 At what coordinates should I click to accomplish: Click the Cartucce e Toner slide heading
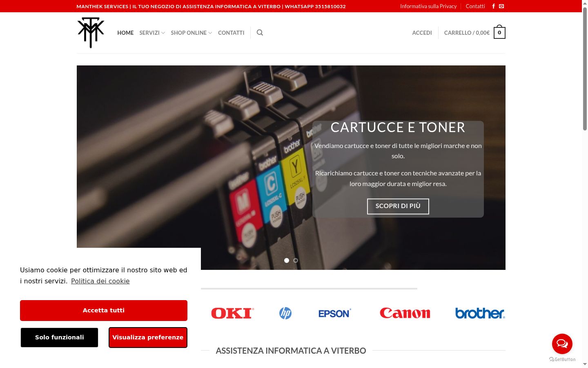[x=398, y=127]
